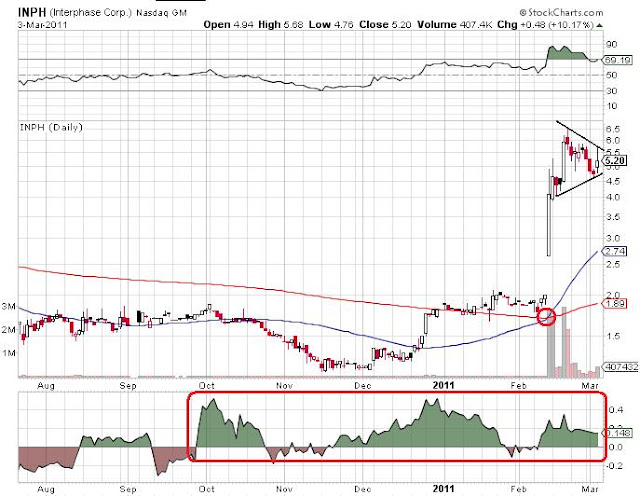This screenshot has width=640, height=496.
Task: Click the Sep label under the bottom indicator
Action: coord(128,489)
